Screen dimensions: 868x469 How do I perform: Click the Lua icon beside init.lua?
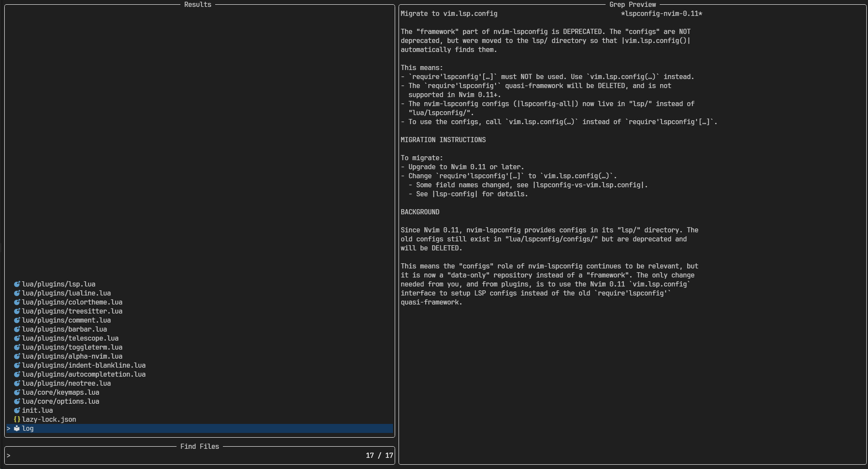17,410
